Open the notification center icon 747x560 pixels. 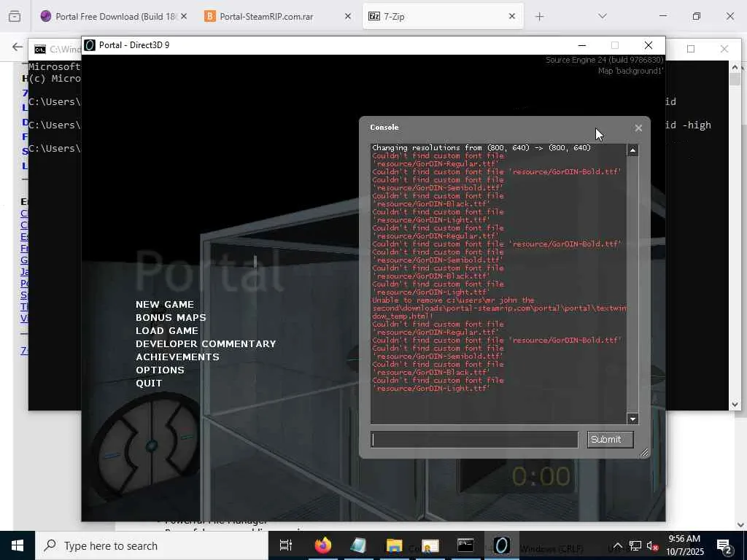tap(724, 545)
